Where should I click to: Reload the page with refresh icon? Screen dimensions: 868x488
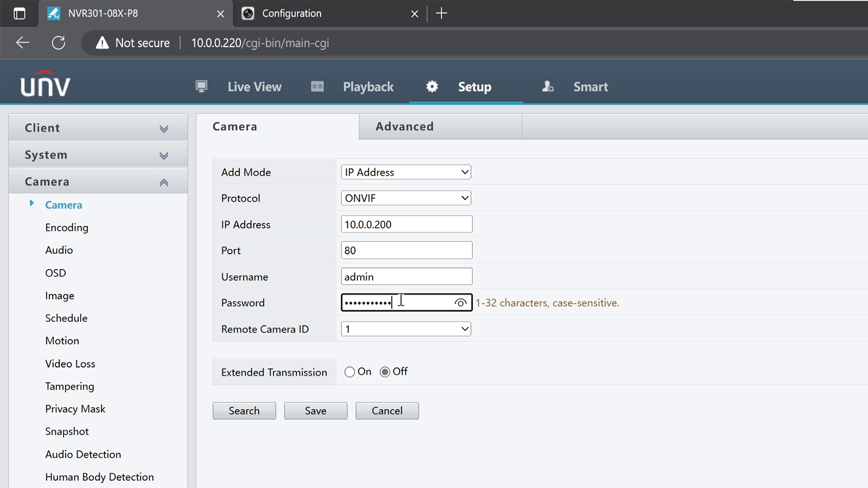pos(59,43)
